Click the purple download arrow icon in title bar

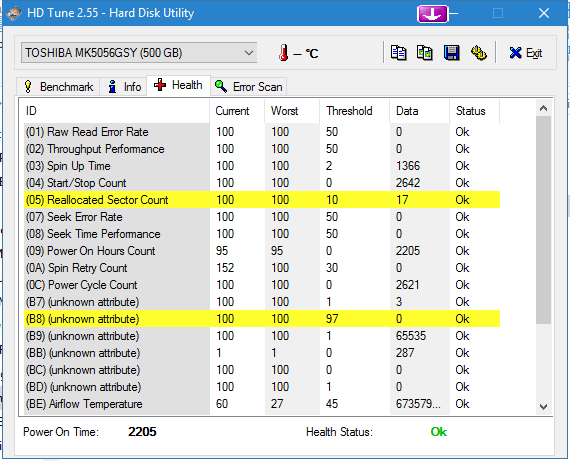pyautogui.click(x=433, y=14)
